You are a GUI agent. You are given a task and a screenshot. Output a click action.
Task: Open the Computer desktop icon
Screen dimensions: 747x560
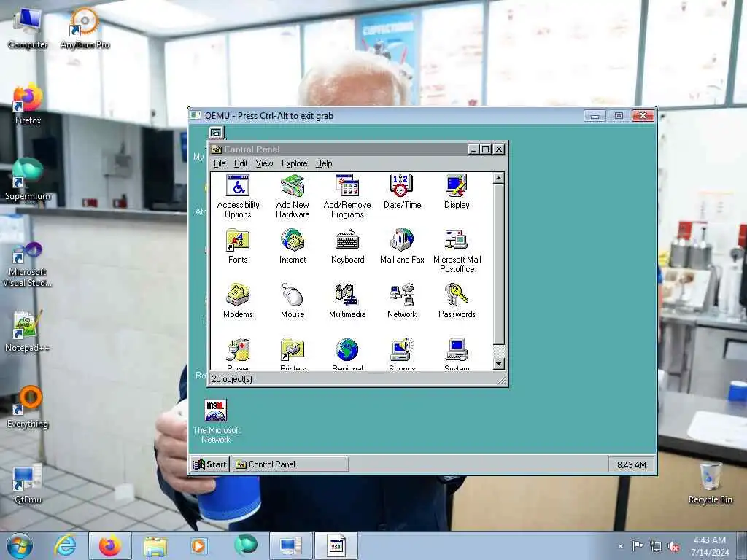tap(28, 28)
